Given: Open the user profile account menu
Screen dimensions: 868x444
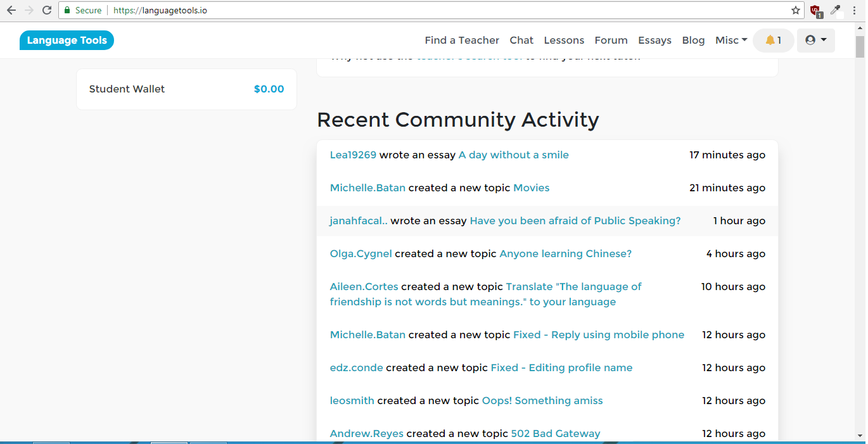Looking at the screenshot, I should click(815, 41).
